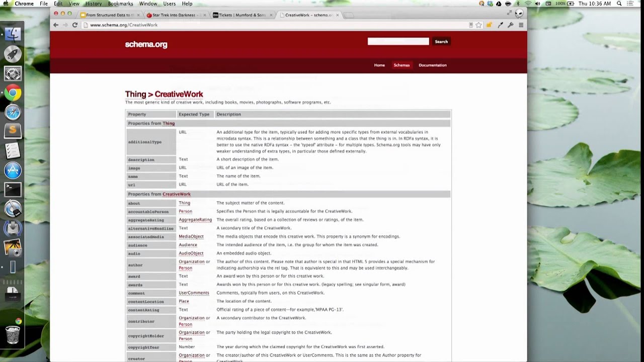Open Sublime Text from the dock
This screenshot has height=362, width=644.
(13, 131)
